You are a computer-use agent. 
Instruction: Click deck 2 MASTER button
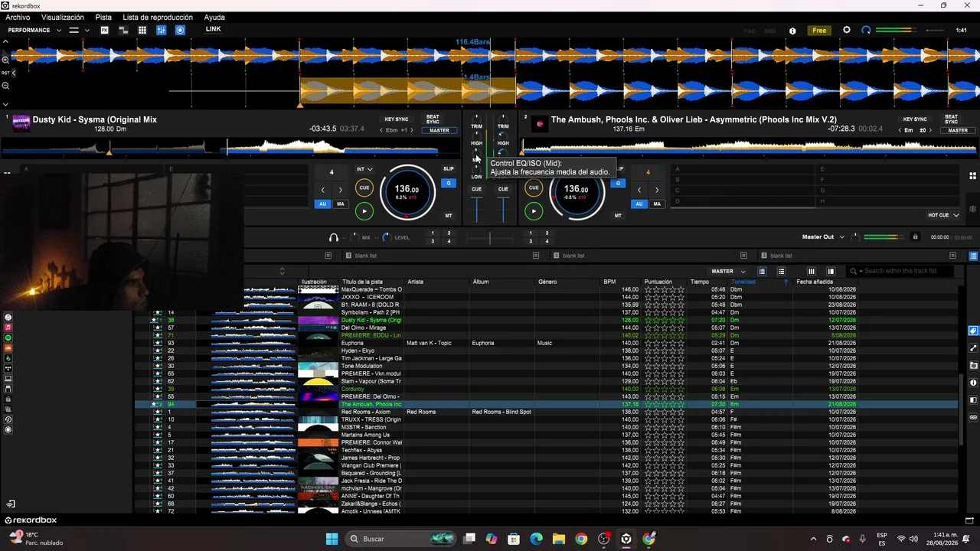point(958,130)
